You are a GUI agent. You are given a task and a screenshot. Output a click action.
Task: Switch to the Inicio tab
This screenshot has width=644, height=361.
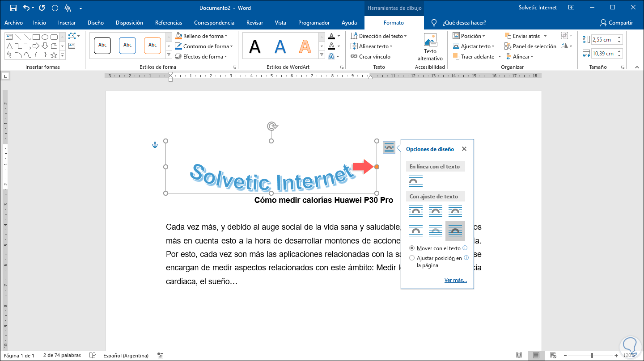pyautogui.click(x=39, y=23)
